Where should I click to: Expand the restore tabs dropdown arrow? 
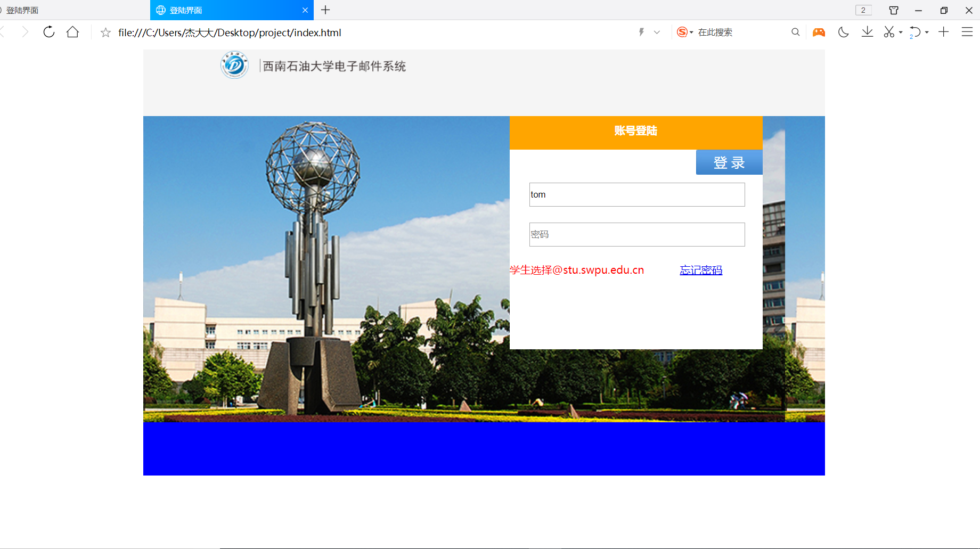927,32
